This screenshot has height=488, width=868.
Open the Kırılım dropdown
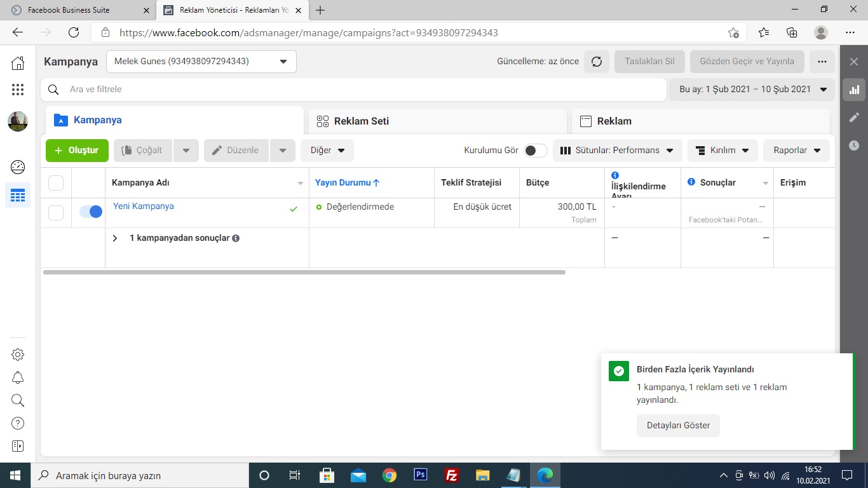pyautogui.click(x=722, y=151)
